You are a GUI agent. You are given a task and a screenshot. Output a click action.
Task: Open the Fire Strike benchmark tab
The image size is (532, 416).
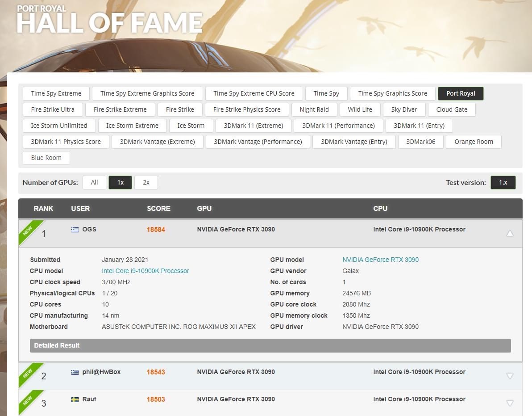point(180,109)
